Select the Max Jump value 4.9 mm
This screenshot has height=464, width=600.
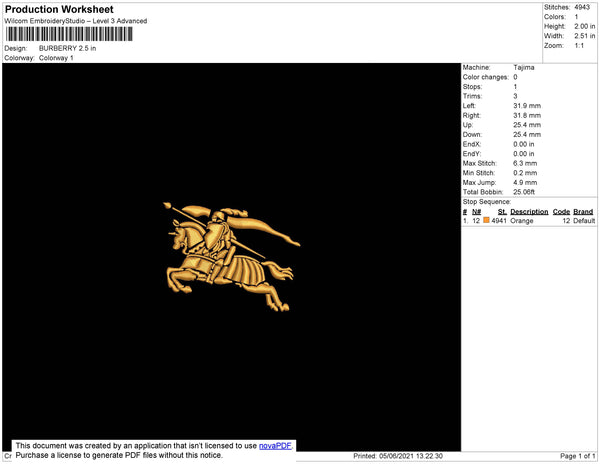525,182
